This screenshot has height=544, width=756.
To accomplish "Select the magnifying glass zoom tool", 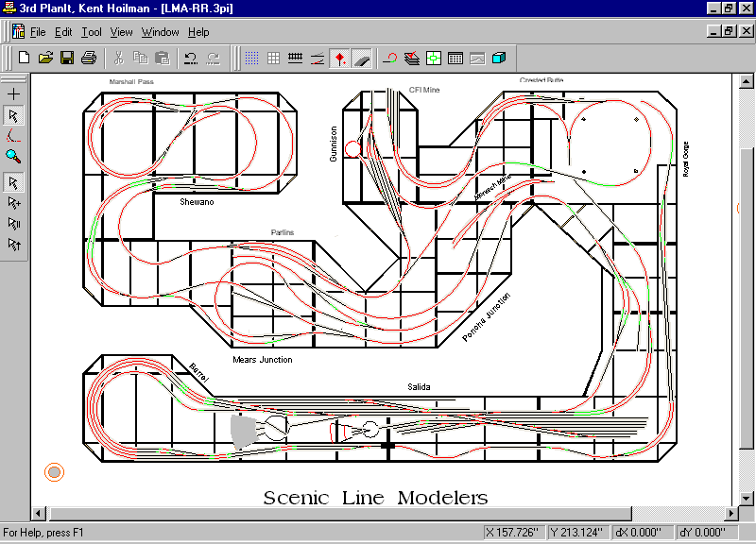I will [13, 156].
